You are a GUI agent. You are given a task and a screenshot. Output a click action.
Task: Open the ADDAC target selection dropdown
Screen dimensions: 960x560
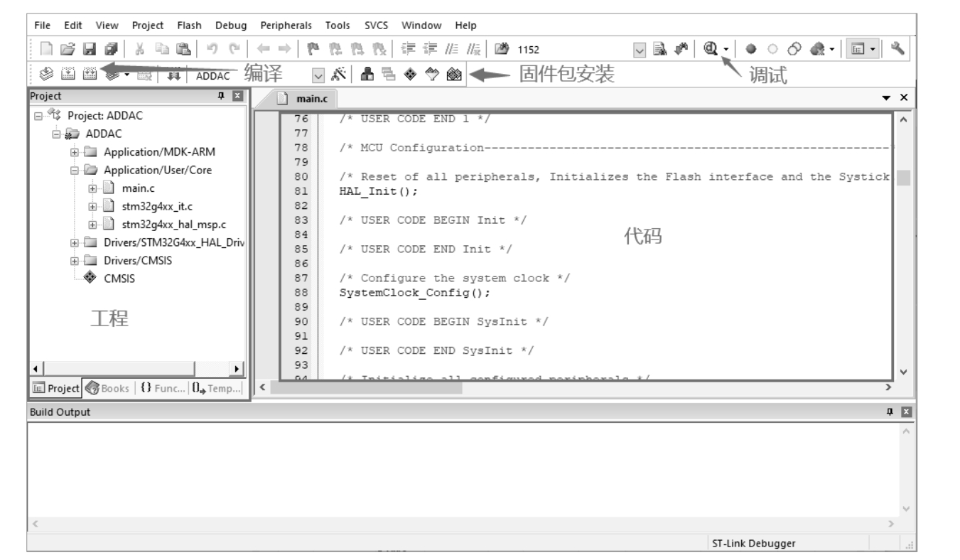click(x=318, y=75)
